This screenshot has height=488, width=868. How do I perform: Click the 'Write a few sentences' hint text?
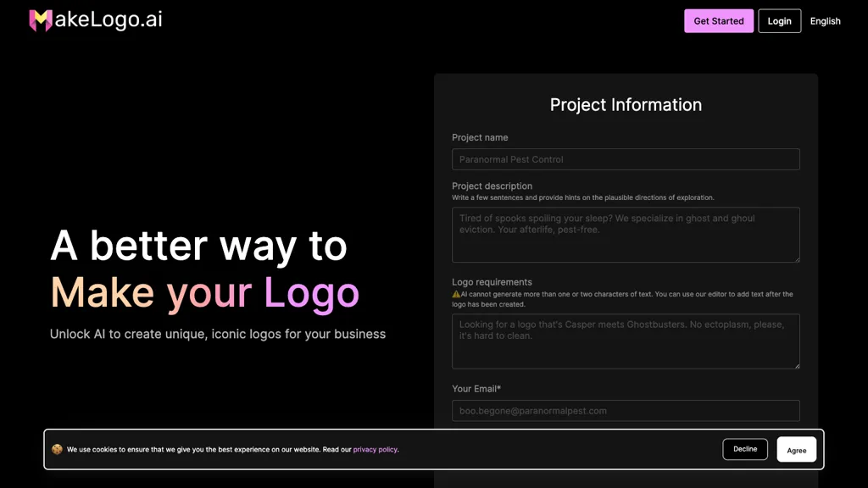[x=583, y=197]
